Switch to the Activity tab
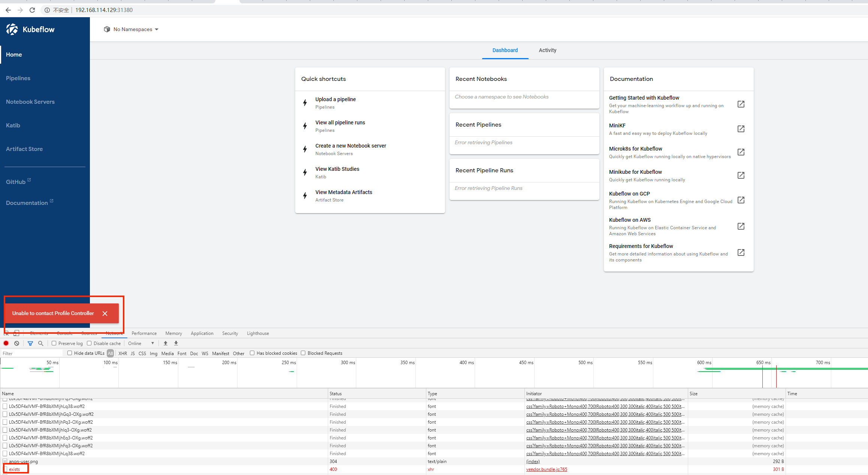The image size is (868, 475). [x=547, y=50]
